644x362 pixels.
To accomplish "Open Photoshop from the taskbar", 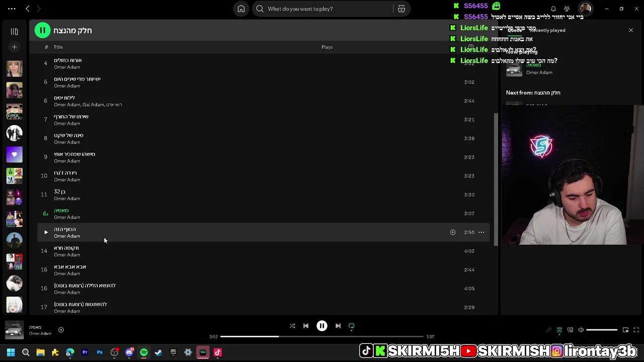I will [100, 352].
